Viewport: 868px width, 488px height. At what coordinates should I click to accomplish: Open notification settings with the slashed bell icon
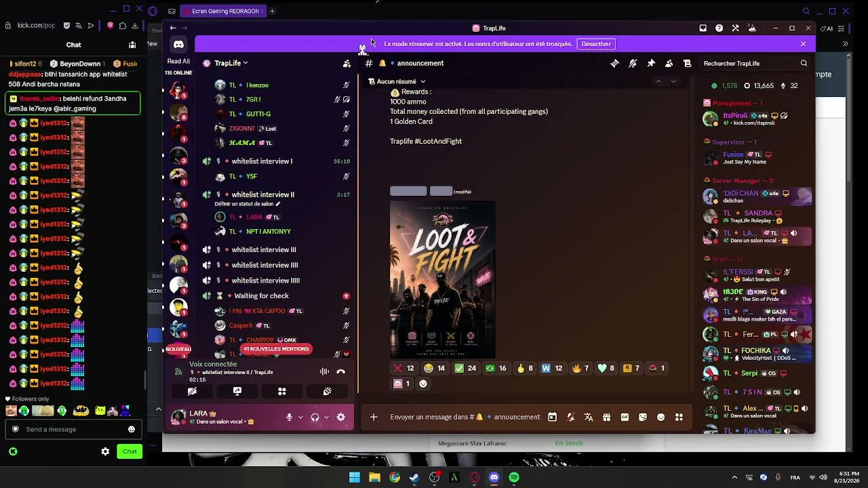(633, 63)
